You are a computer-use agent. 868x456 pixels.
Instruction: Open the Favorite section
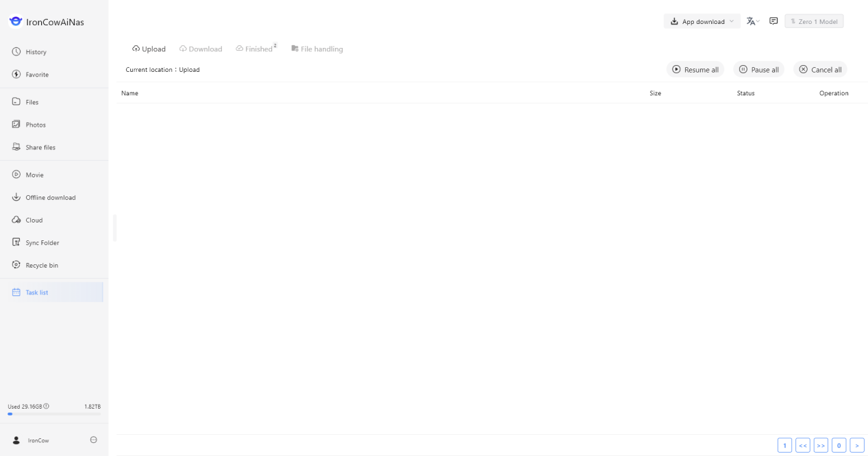[x=37, y=74]
